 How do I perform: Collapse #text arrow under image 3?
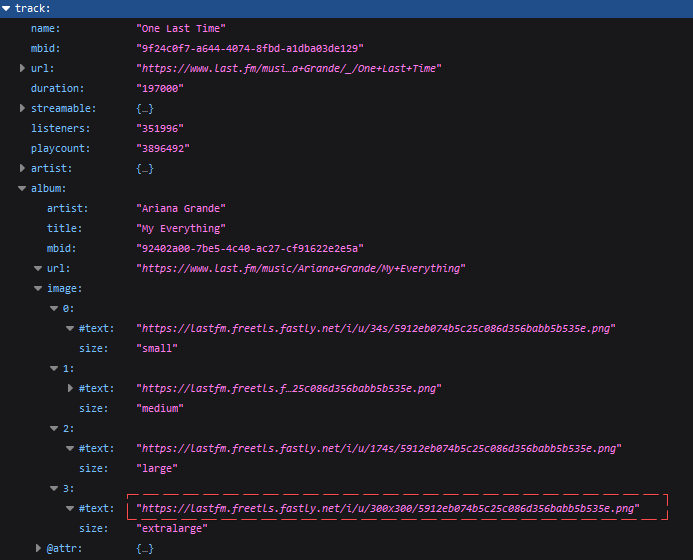click(70, 508)
